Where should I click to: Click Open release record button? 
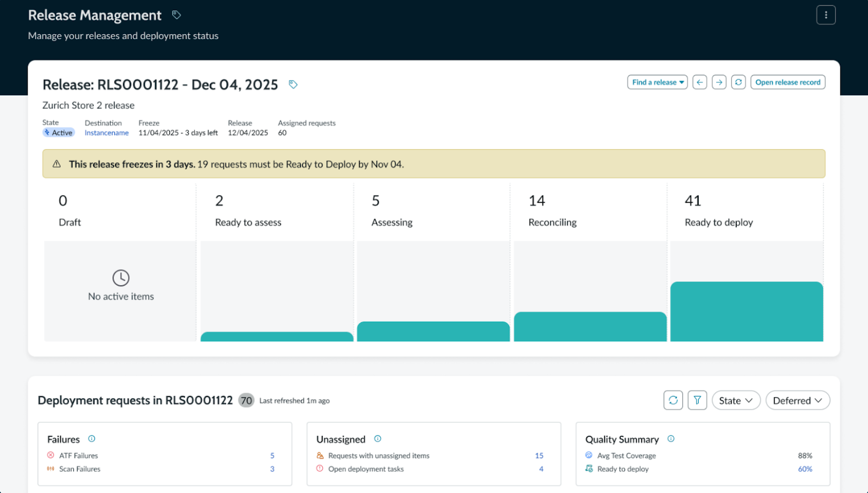788,82
